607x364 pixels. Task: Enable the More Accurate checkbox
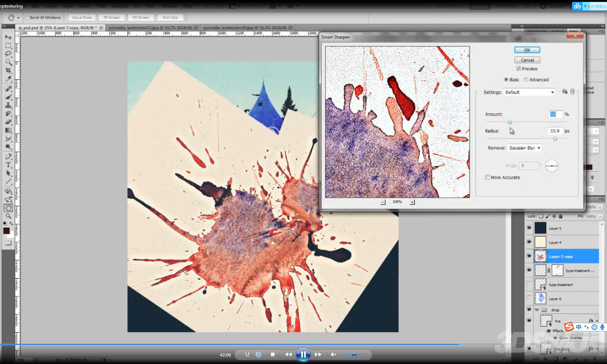pos(487,177)
